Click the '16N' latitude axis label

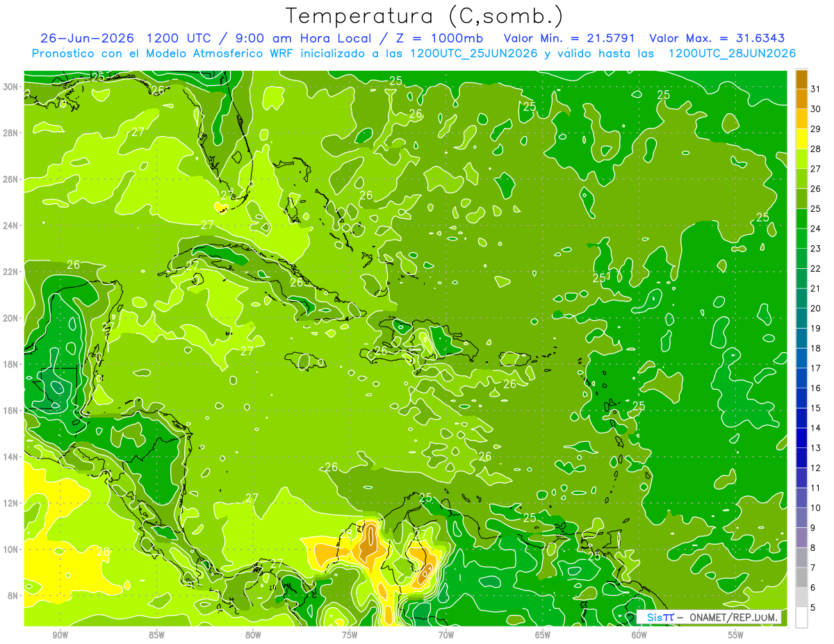pos(10,411)
